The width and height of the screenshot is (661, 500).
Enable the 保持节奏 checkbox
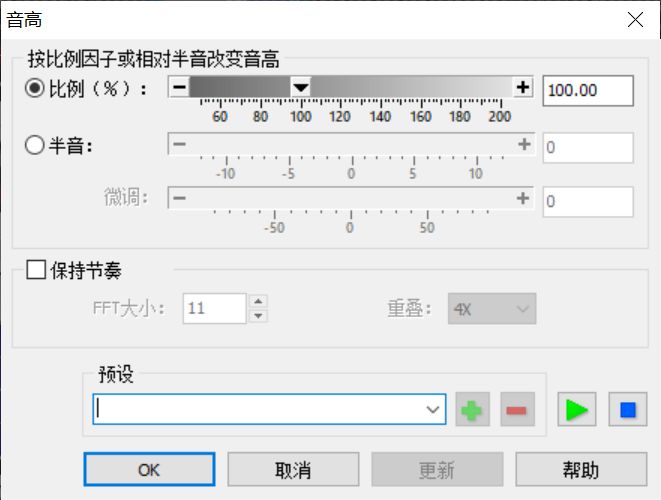coord(36,269)
